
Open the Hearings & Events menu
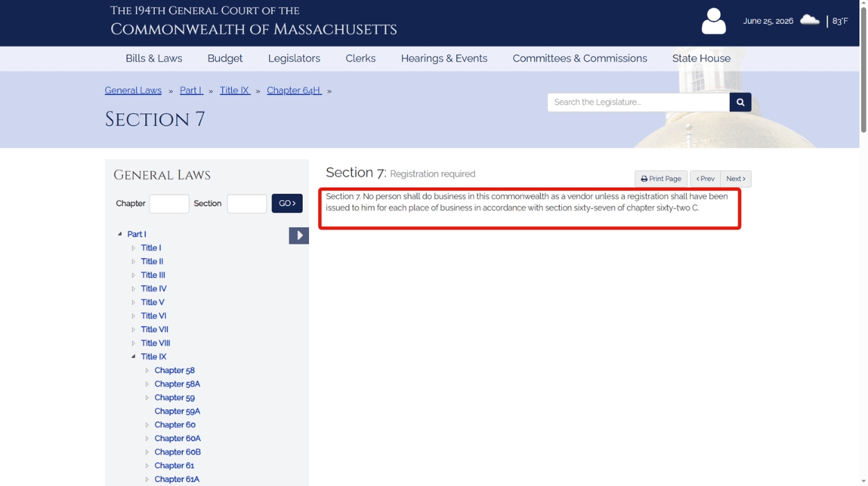point(444,58)
